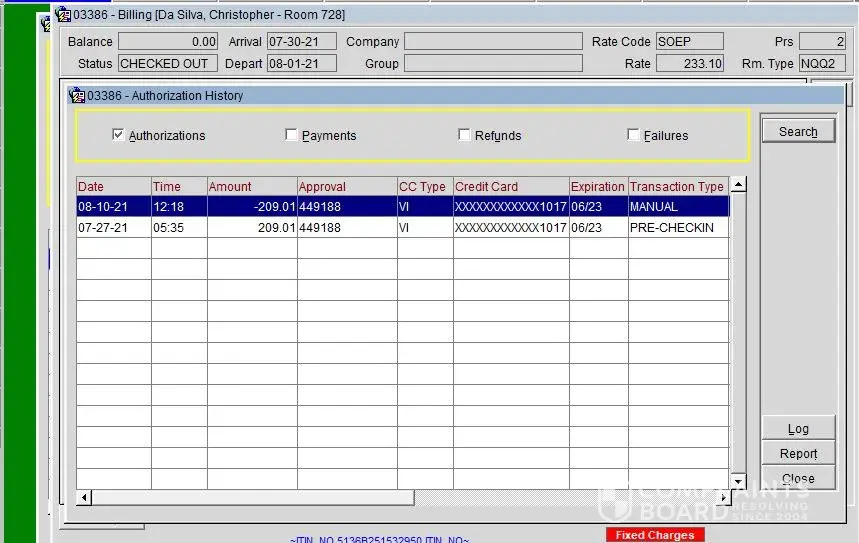Select the 07-27-21 PRE-CHECKIN row

[400, 228]
